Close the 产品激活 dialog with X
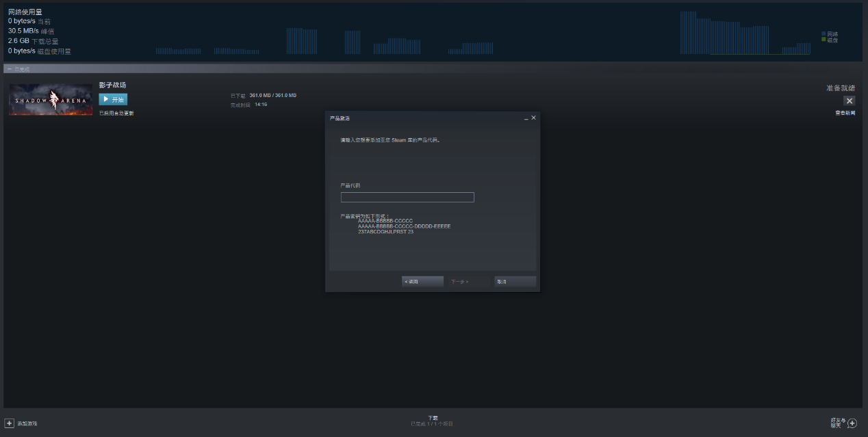 (x=534, y=118)
